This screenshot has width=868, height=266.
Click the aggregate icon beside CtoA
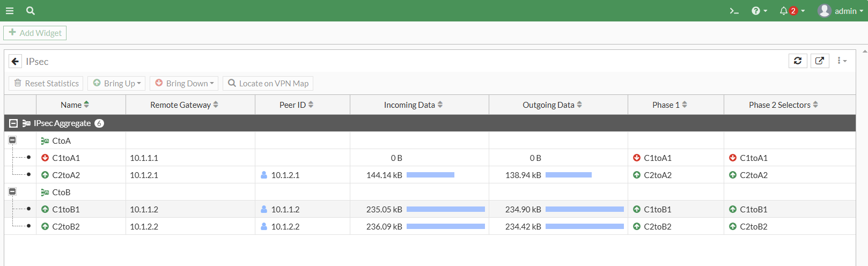(x=45, y=141)
